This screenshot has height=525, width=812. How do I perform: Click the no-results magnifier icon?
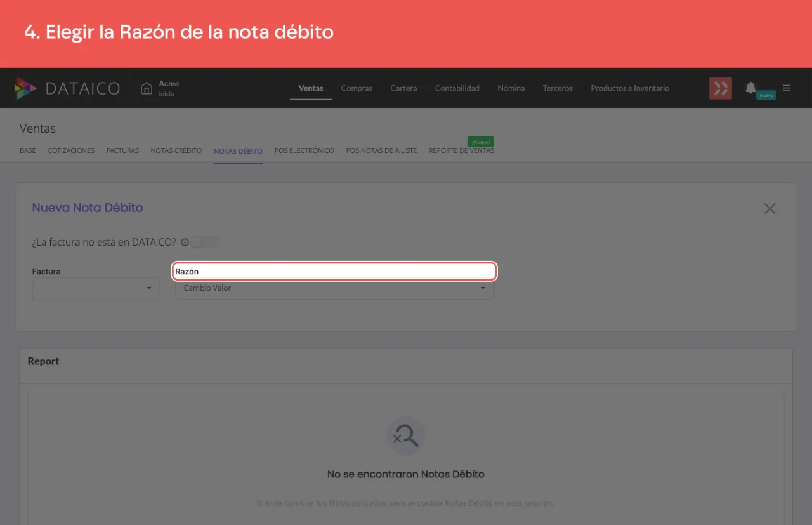(x=405, y=436)
